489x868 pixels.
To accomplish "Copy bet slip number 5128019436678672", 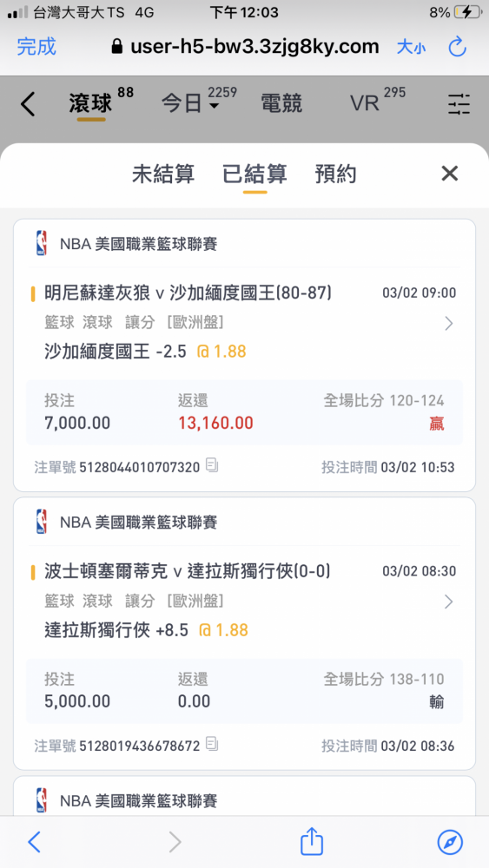I will click(212, 745).
